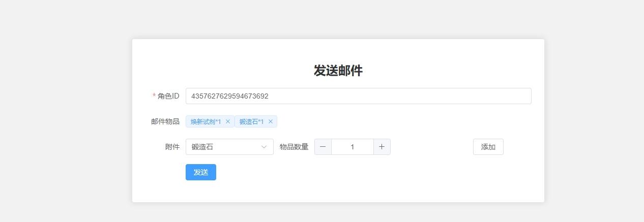Click the 发送邮件 heading
Screen dimensions: 644x222
click(x=338, y=71)
